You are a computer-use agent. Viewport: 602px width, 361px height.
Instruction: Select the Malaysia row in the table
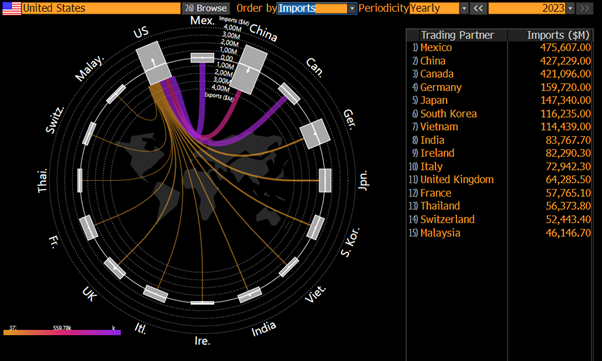(500, 233)
